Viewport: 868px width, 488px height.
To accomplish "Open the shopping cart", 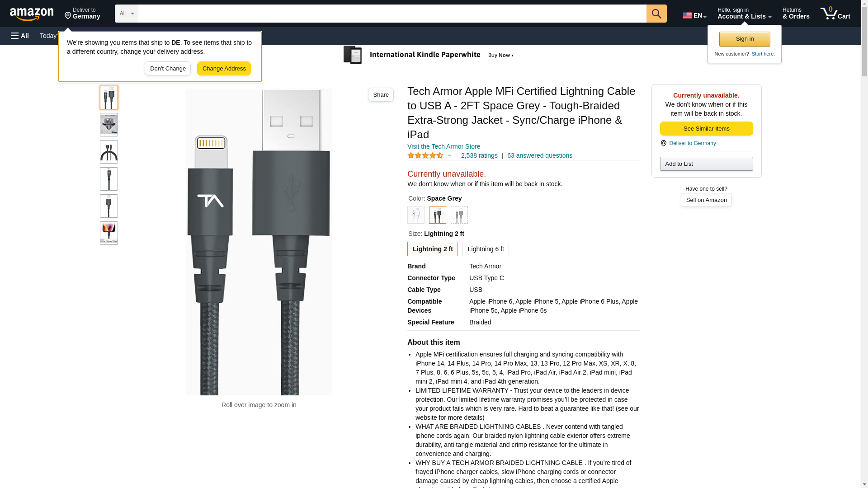I will click(835, 14).
